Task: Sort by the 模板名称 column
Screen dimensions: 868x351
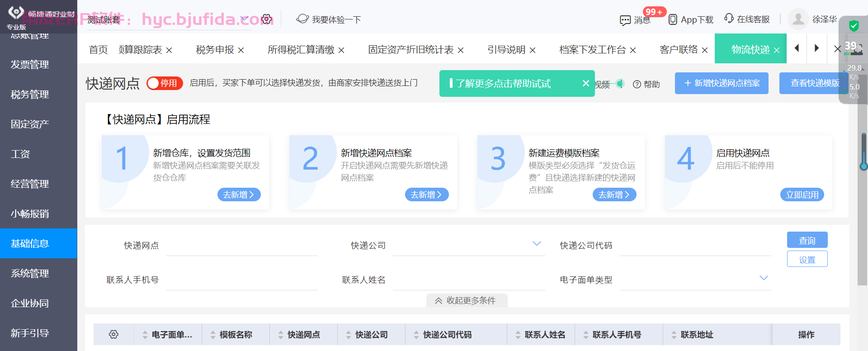Action: 212,335
